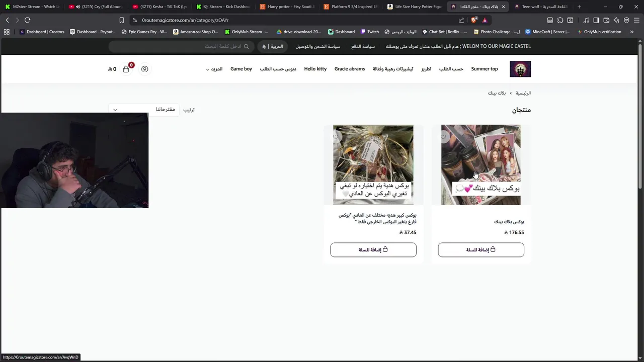Click the share page icon in address bar
The width and height of the screenshot is (644, 362).
(461, 20)
